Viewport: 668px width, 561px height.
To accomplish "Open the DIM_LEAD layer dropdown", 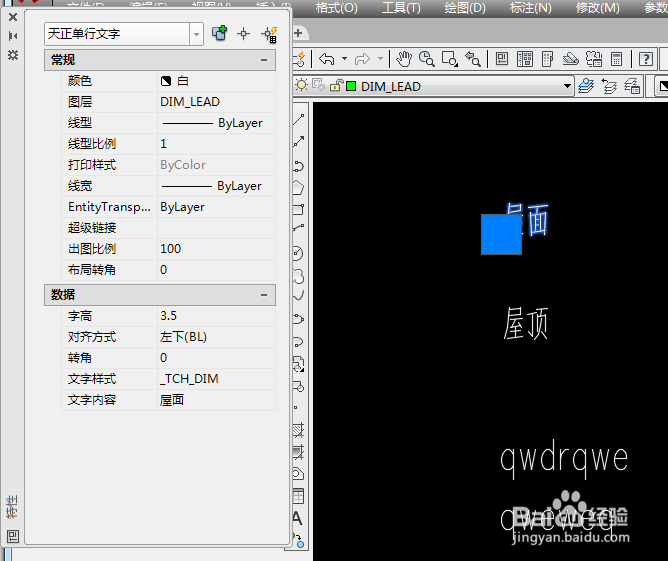I will click(x=567, y=86).
